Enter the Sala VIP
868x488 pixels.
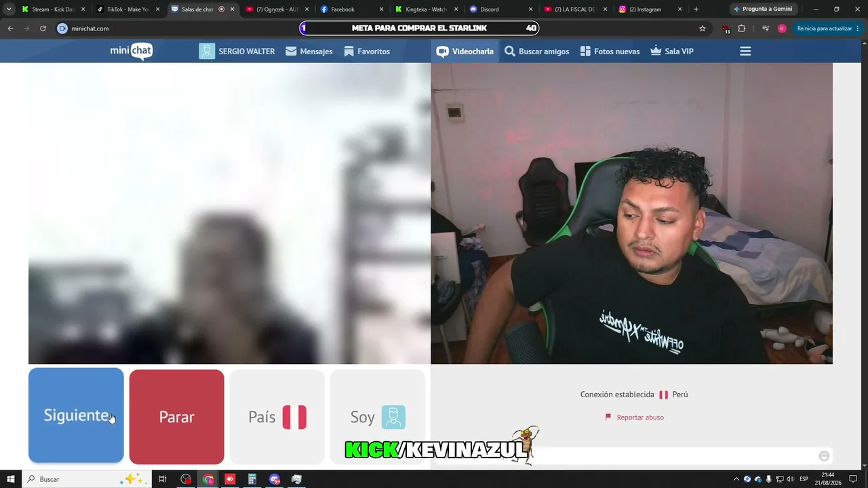(672, 52)
